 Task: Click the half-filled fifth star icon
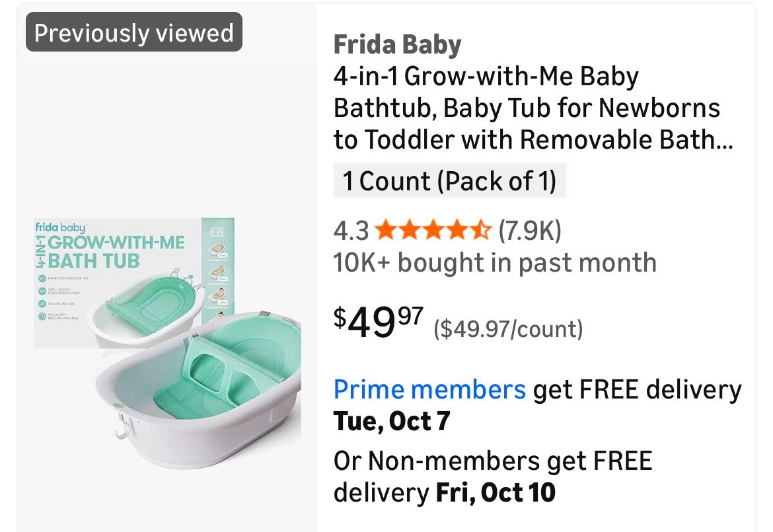481,231
